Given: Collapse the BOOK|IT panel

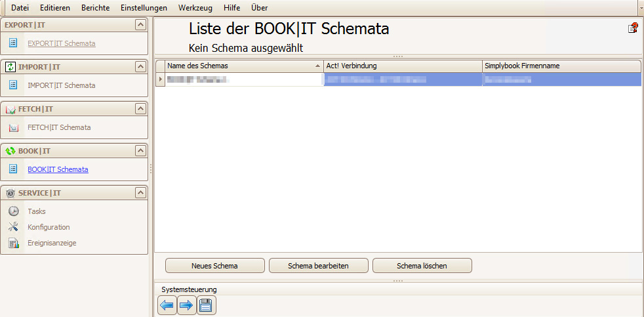Looking at the screenshot, I should click(x=140, y=151).
